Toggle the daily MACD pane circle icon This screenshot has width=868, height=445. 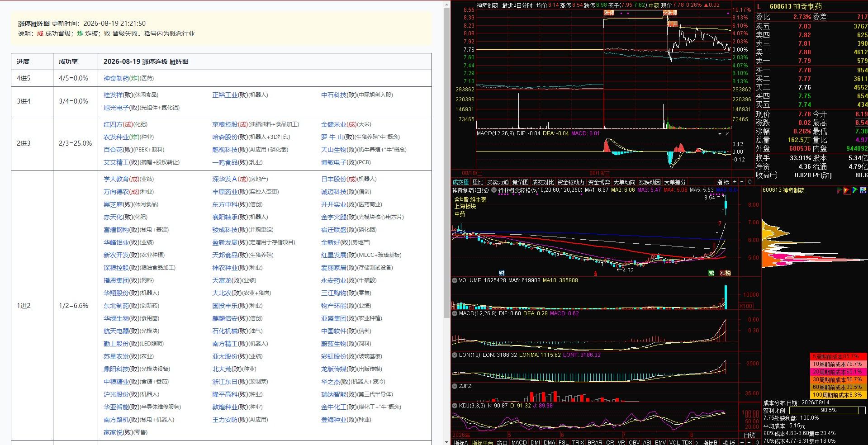(455, 313)
